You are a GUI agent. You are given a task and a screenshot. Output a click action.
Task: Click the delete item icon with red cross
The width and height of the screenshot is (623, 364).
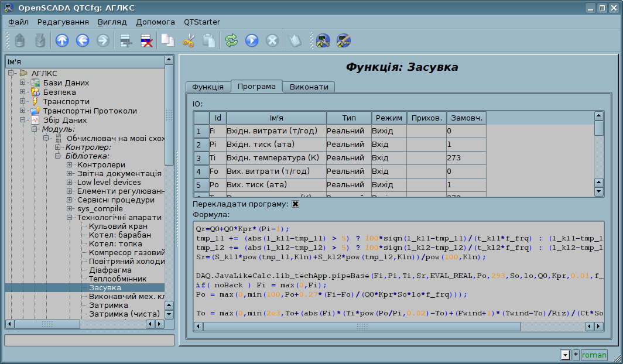click(146, 40)
